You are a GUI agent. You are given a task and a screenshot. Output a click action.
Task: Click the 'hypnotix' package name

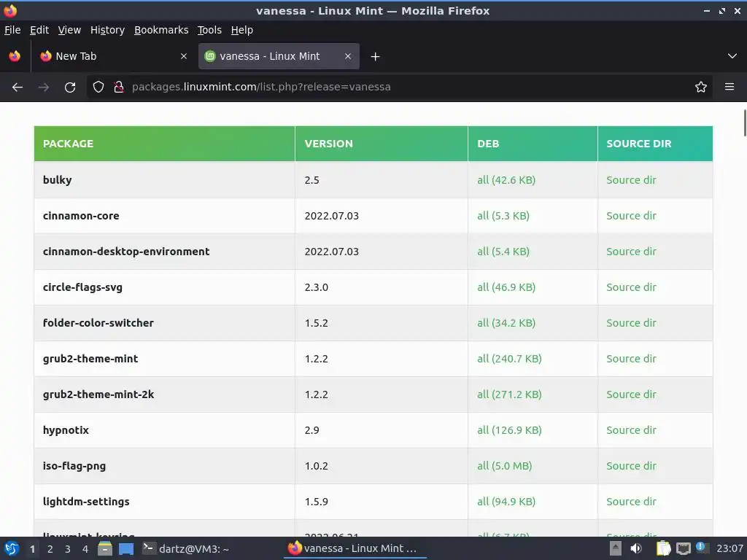[66, 430]
